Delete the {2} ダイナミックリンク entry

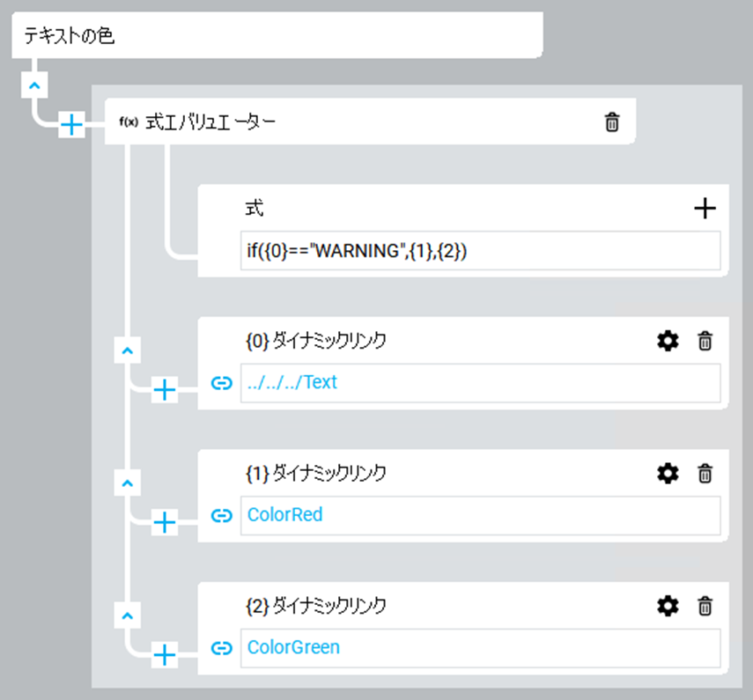tap(705, 606)
